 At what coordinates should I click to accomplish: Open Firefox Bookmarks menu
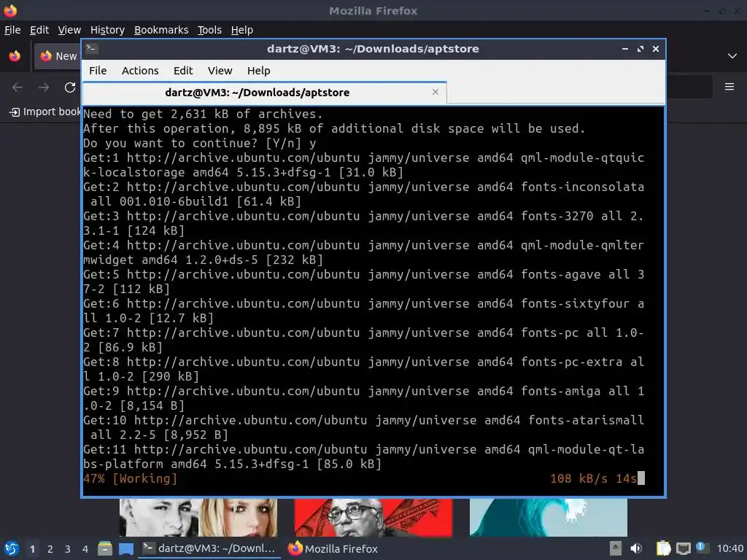pos(161,30)
